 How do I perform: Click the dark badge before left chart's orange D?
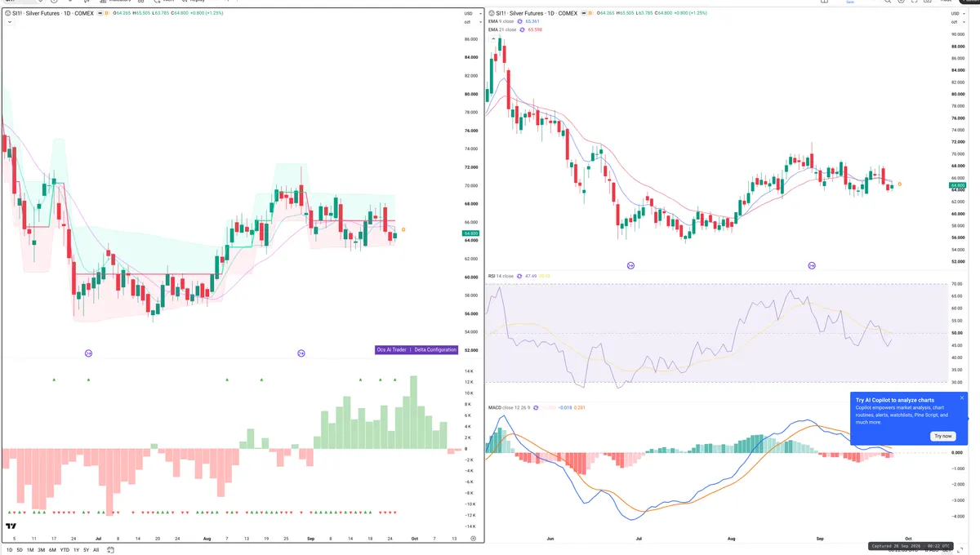coord(102,14)
